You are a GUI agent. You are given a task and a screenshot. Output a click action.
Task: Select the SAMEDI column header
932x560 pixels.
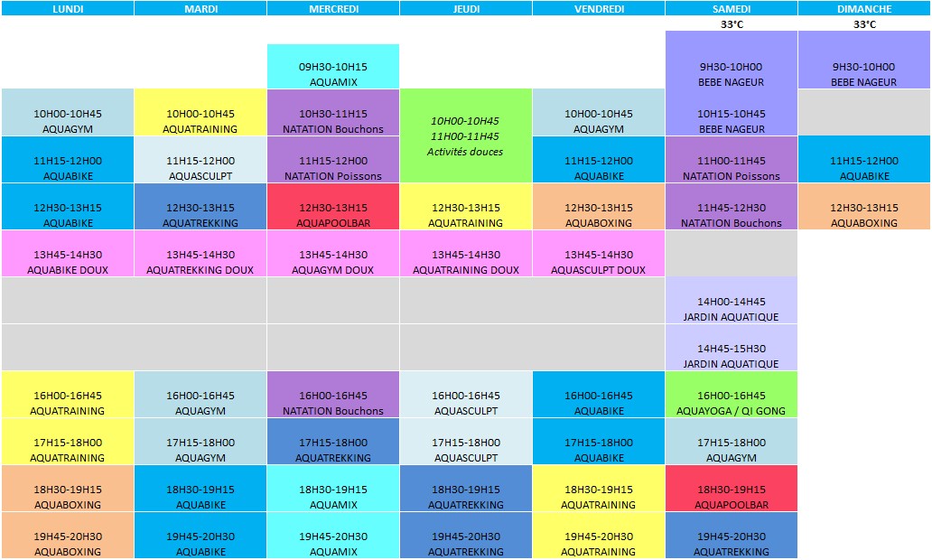pos(732,8)
